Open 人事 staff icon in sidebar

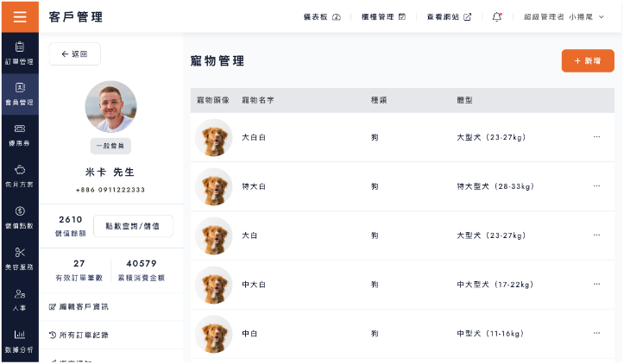tap(20, 299)
